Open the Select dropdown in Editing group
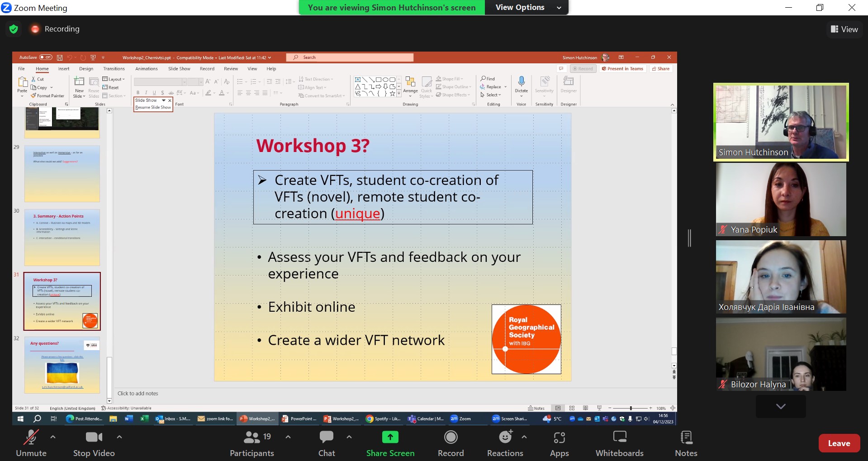The height and width of the screenshot is (461, 868). [x=491, y=95]
